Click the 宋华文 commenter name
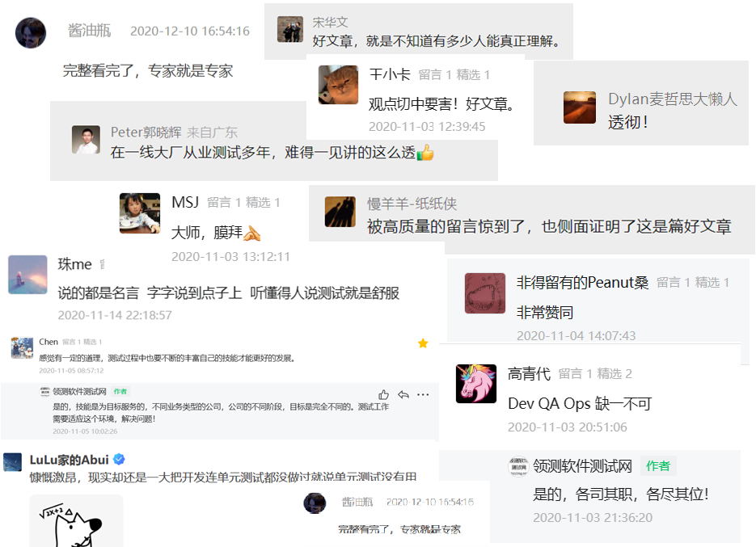756x547 pixels. tap(330, 22)
